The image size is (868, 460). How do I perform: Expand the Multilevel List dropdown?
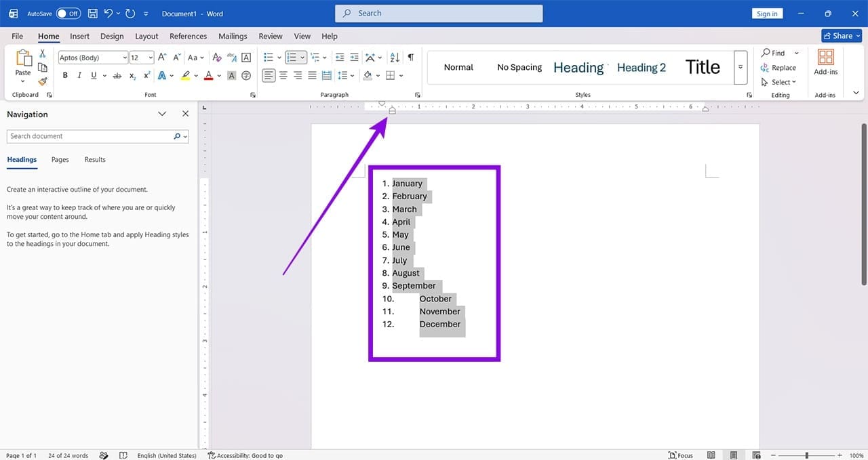(x=325, y=58)
